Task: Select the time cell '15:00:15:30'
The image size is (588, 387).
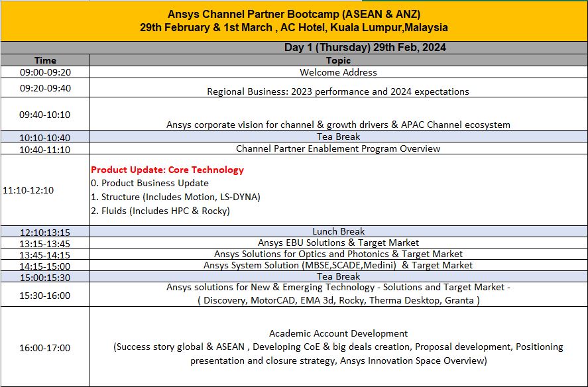Action: click(45, 277)
